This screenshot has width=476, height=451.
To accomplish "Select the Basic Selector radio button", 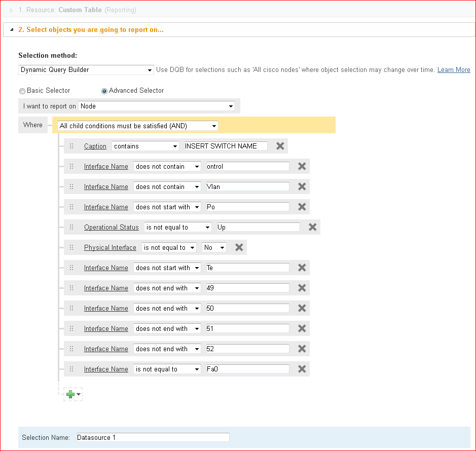I will (x=22, y=91).
